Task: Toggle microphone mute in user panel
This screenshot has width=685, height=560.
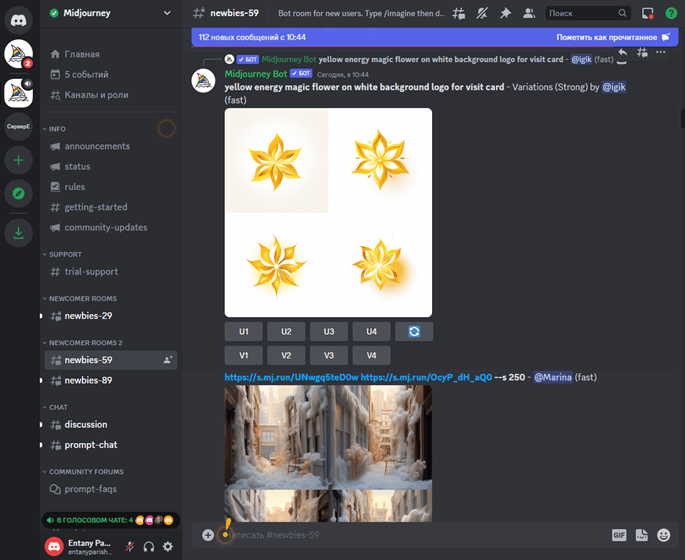Action: [x=130, y=546]
